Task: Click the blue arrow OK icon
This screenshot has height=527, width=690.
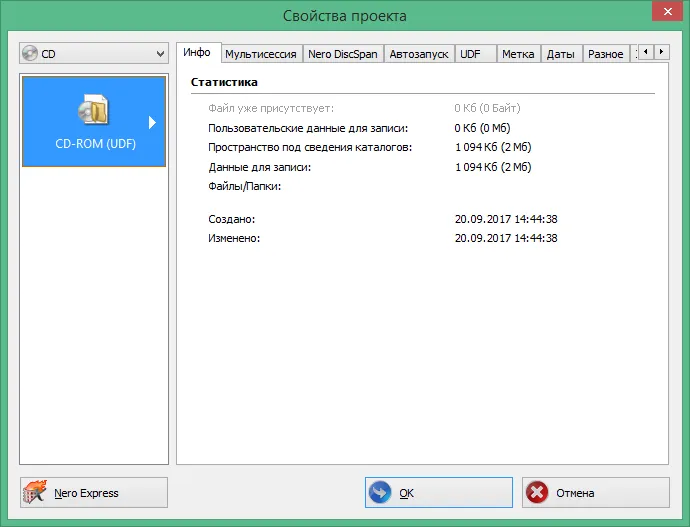Action: pyautogui.click(x=380, y=492)
